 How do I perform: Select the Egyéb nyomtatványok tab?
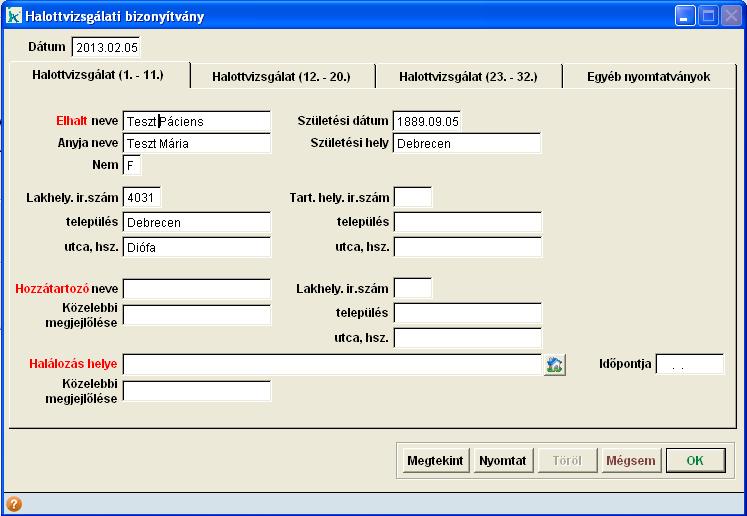pos(650,76)
